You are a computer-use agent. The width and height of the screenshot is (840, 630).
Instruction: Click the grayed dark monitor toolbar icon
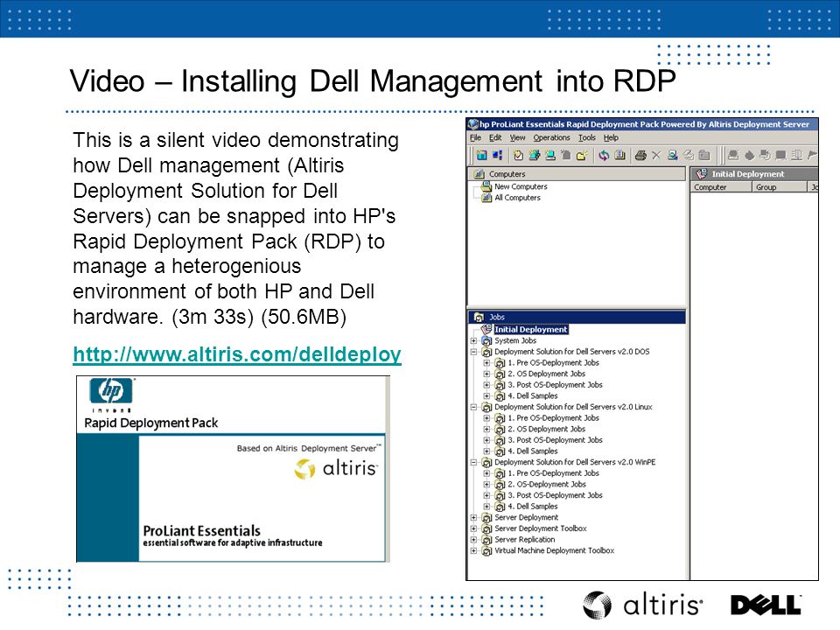(781, 156)
